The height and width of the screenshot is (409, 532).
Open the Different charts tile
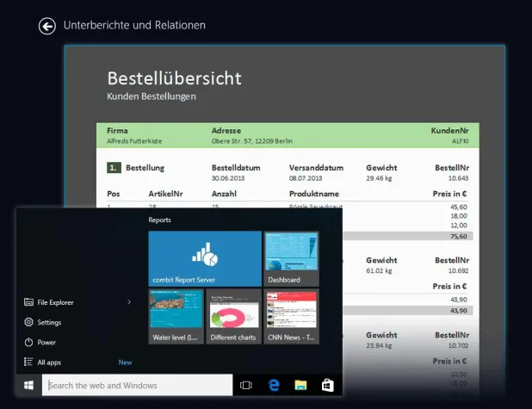233,316
